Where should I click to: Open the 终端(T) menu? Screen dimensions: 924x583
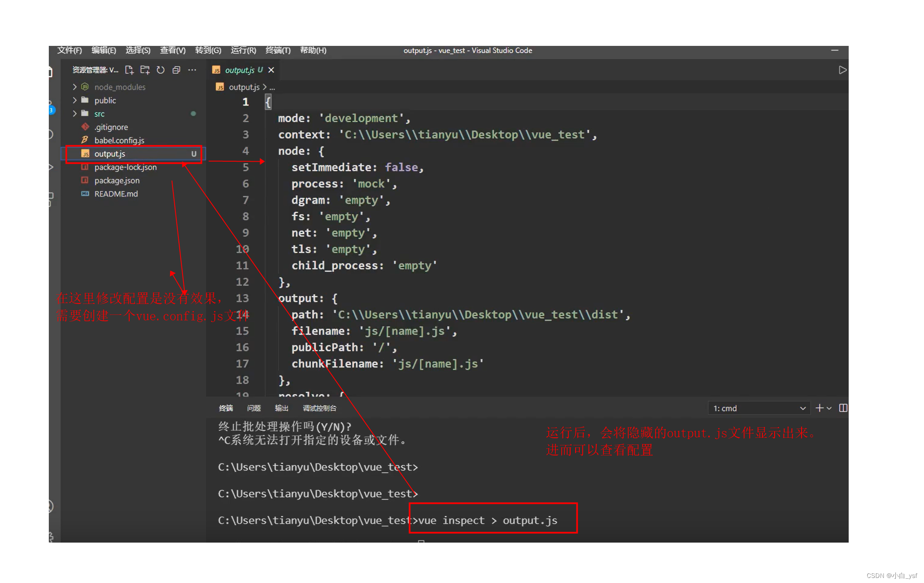point(278,51)
